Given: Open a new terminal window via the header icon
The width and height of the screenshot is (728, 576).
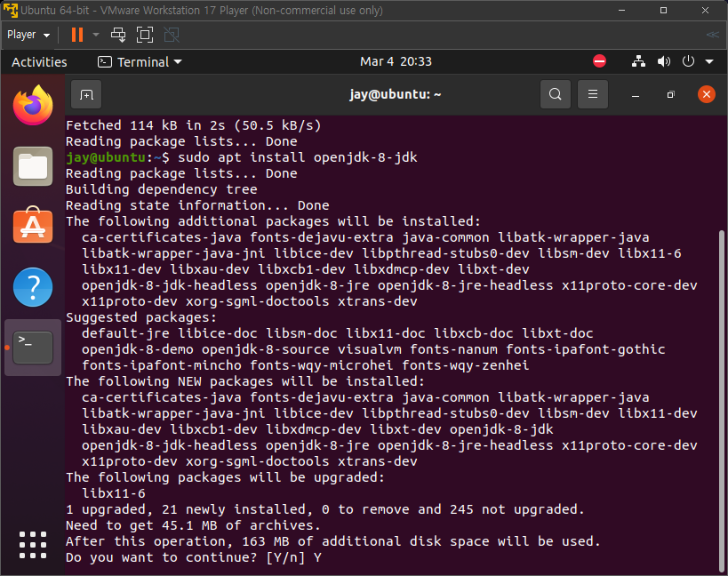Looking at the screenshot, I should 84,93.
